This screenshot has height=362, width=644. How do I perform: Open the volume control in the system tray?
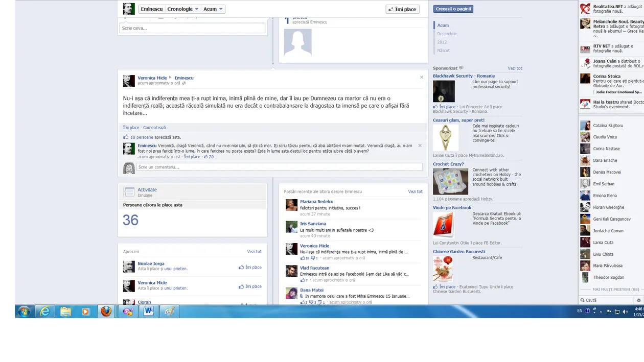point(625,311)
